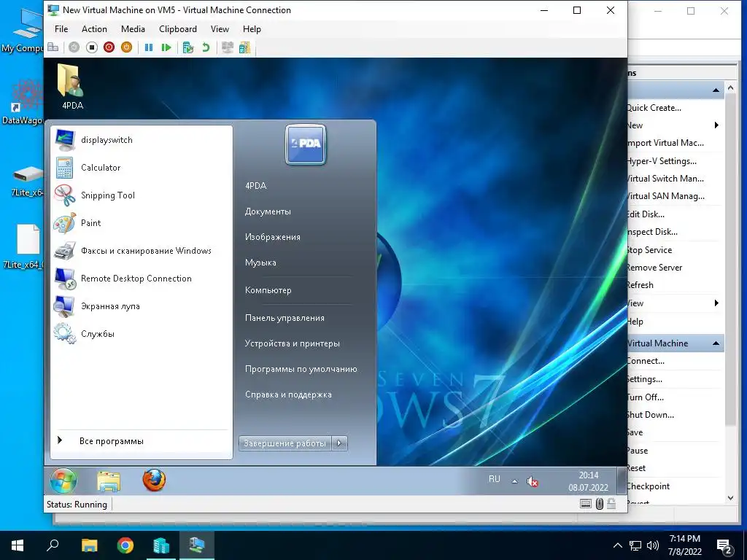Click the grayed-out Start power icon
Screen dimensions: 747x560
(x=74, y=47)
